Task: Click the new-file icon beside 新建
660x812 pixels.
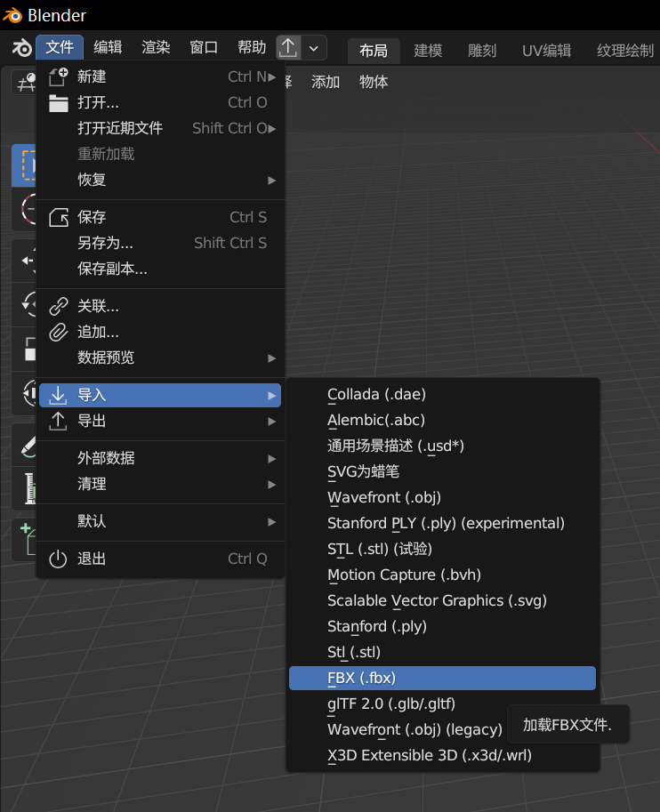Action: click(x=58, y=76)
